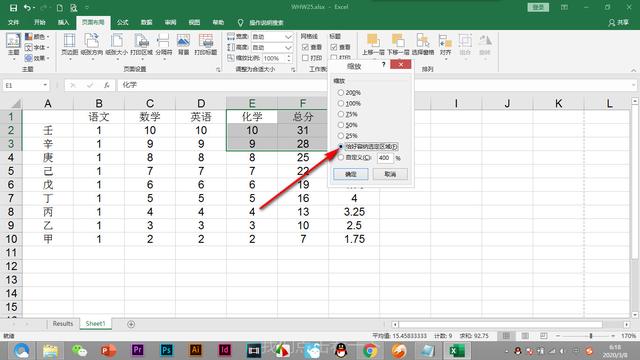
Task: Open Photoshop from the taskbar
Action: [167, 350]
